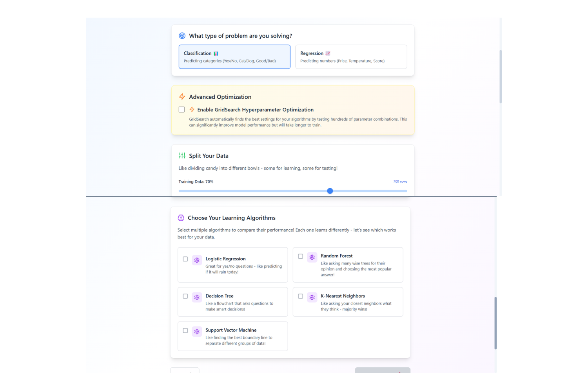Click the lower page scrollbar thumb
Viewport: 588px width, 392px height.
495,323
